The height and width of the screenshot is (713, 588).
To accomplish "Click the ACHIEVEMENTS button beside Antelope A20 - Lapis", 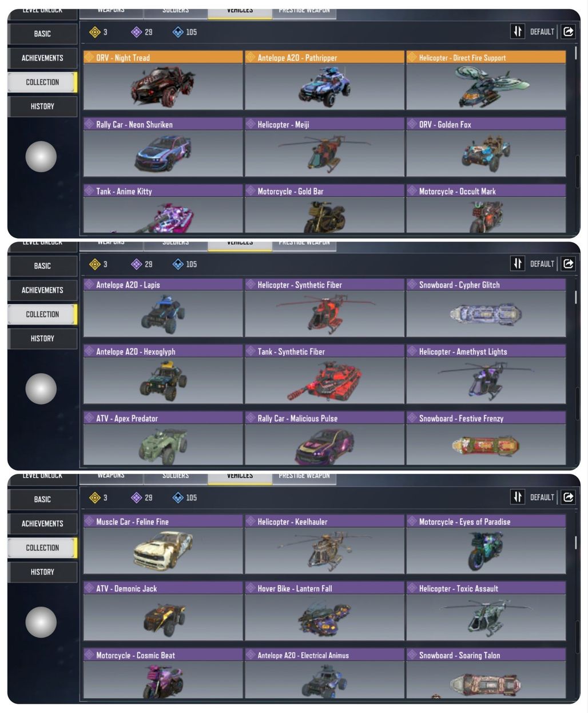I will click(x=42, y=290).
